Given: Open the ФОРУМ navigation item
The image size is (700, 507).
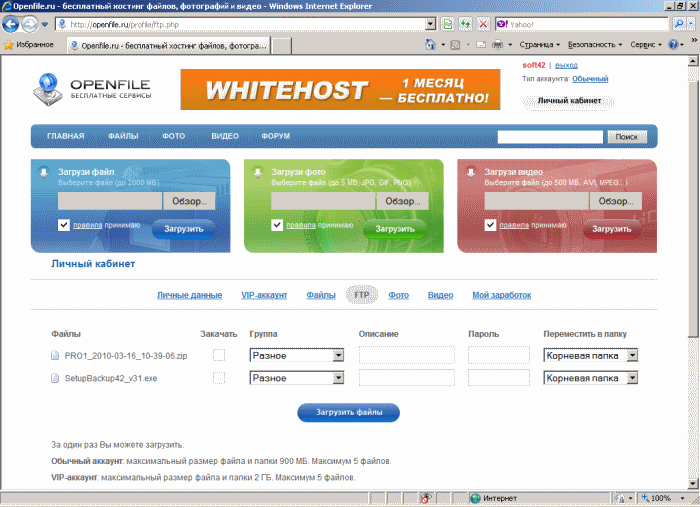Looking at the screenshot, I should click(276, 136).
